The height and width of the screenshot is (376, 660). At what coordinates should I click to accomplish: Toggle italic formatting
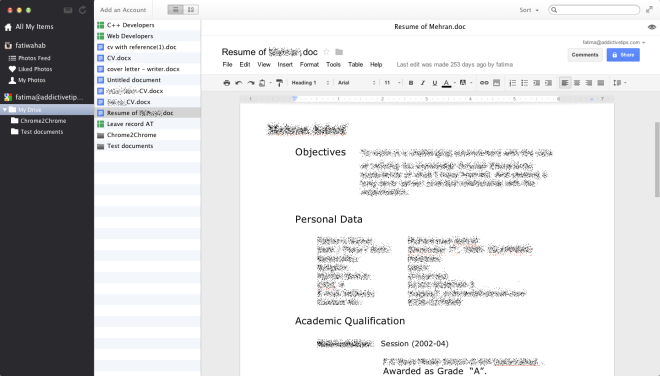pyautogui.click(x=423, y=83)
